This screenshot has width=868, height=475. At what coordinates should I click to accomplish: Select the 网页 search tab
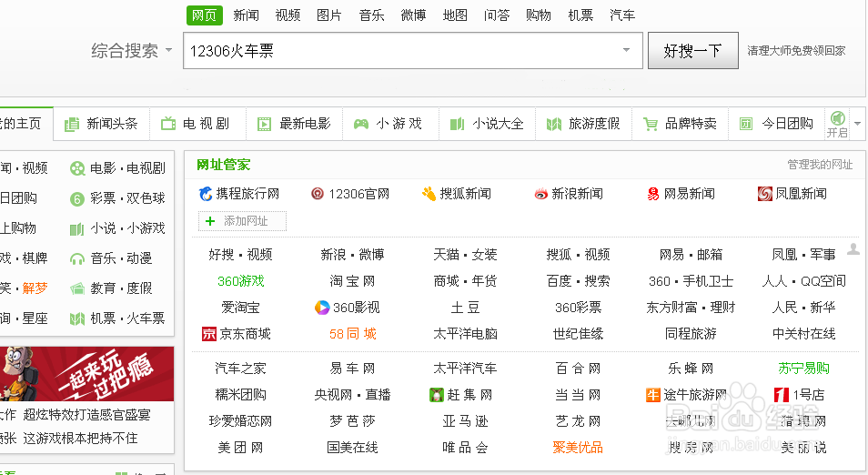point(205,15)
